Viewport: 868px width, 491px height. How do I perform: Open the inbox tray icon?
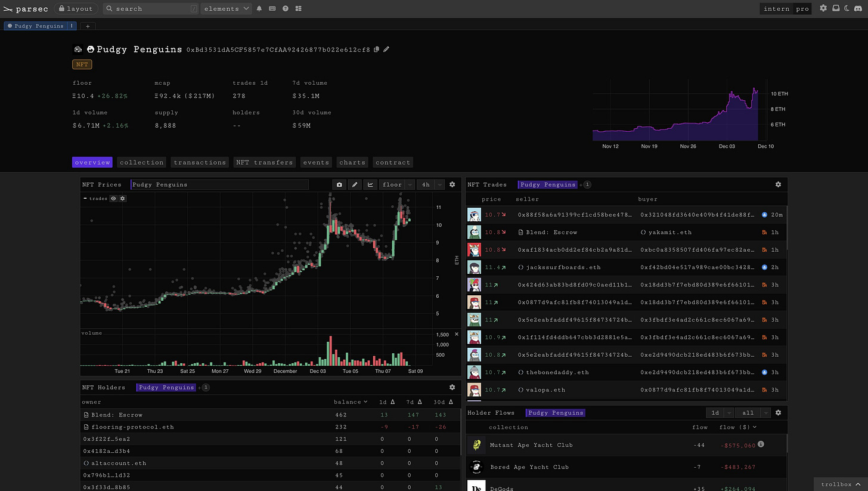pyautogui.click(x=836, y=8)
